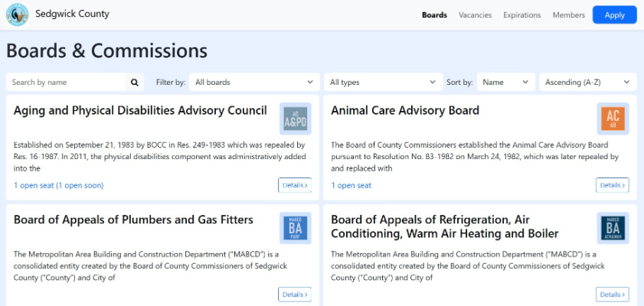644x306 pixels.
Task: View Details for Board of Appeals of Plumbers
Action: [x=295, y=294]
